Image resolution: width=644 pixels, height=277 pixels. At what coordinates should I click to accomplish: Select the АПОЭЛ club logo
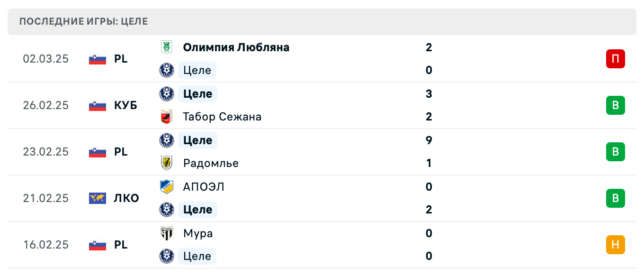pyautogui.click(x=167, y=187)
